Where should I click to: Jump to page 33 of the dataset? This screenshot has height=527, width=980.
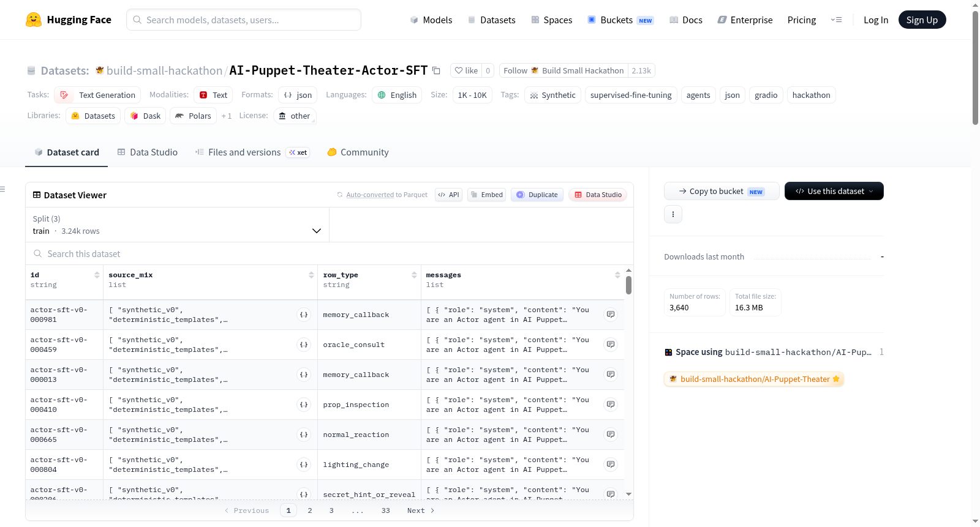386,510
